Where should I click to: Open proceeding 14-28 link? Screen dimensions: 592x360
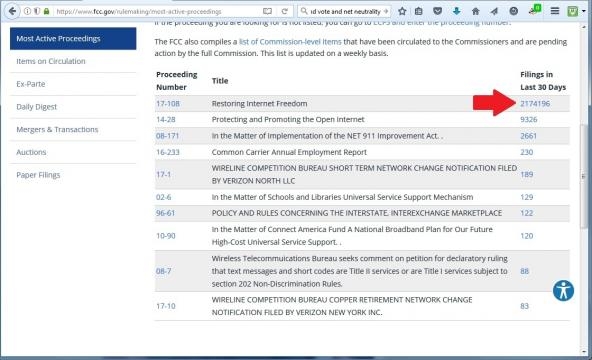166,119
